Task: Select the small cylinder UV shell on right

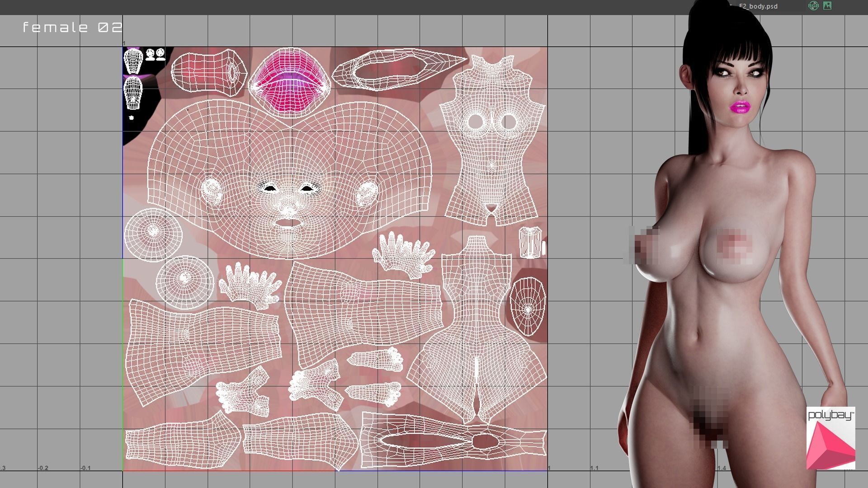Action: 530,243
